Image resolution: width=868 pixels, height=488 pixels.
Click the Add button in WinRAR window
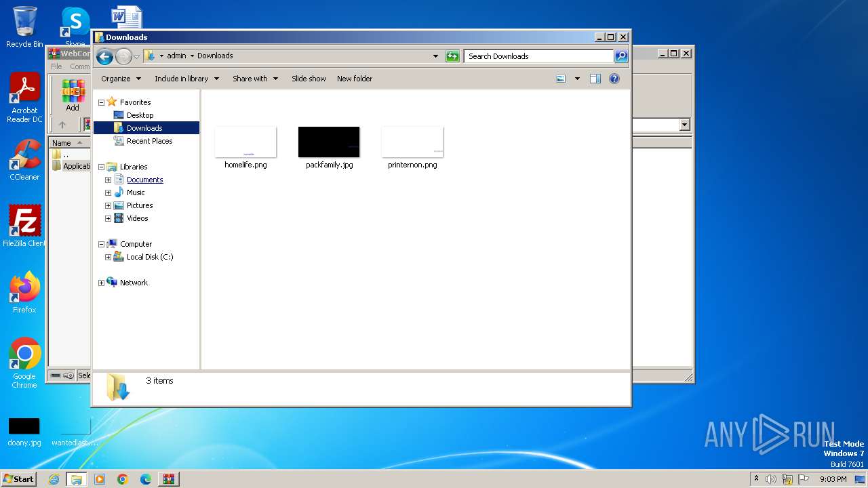tap(73, 96)
